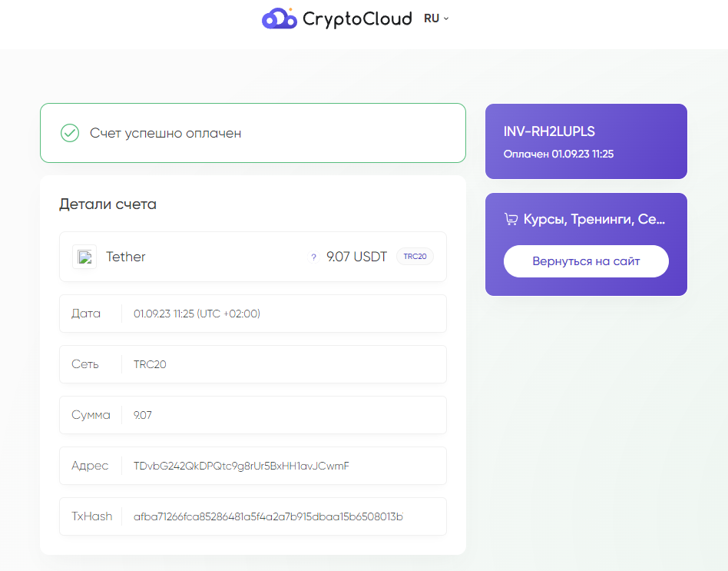
Task: Click "Курсы, Тренинги, Се..." shop title
Action: [x=594, y=219]
